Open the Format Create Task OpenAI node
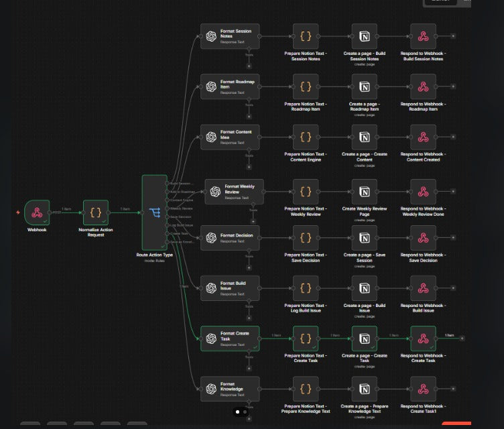 [x=230, y=339]
